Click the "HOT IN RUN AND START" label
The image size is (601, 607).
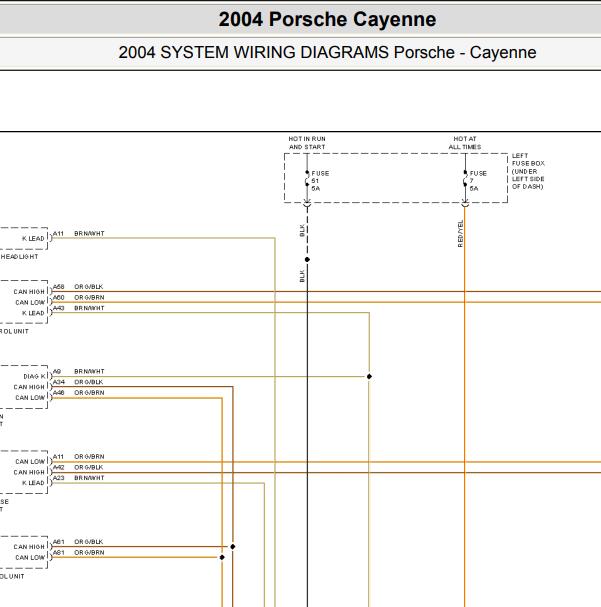[x=307, y=143]
